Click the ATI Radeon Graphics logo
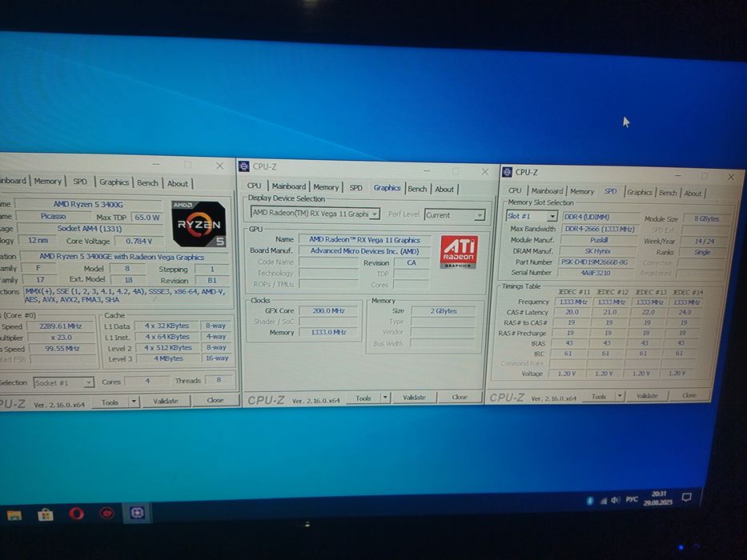Screen dimensions: 747x560 [x=459, y=251]
